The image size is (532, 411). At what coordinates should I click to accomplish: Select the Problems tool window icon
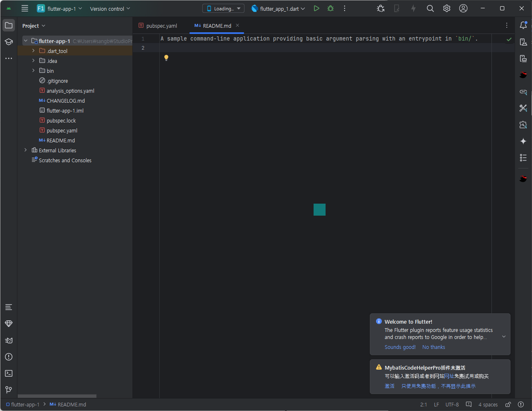[x=8, y=357]
